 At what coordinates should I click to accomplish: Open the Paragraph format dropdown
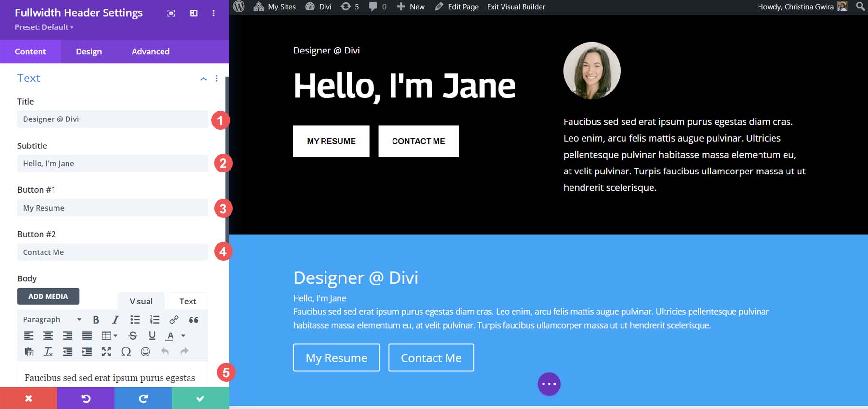(x=52, y=319)
